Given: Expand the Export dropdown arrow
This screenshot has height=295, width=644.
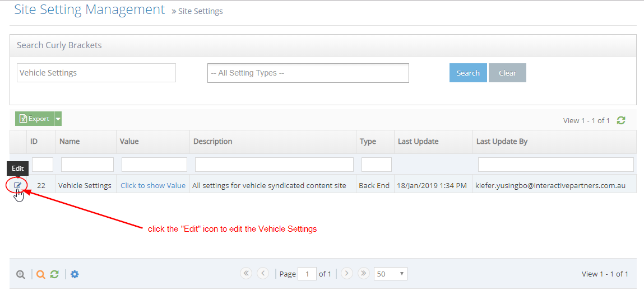Looking at the screenshot, I should coord(58,119).
